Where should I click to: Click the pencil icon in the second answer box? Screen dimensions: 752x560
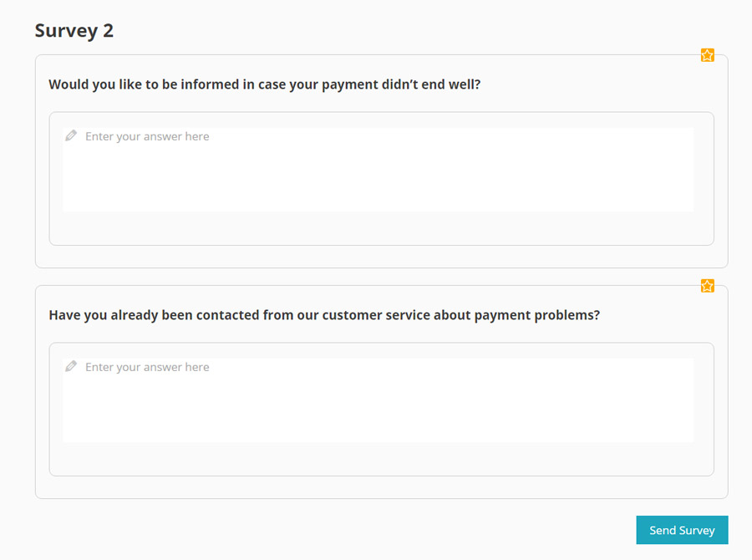(71, 366)
